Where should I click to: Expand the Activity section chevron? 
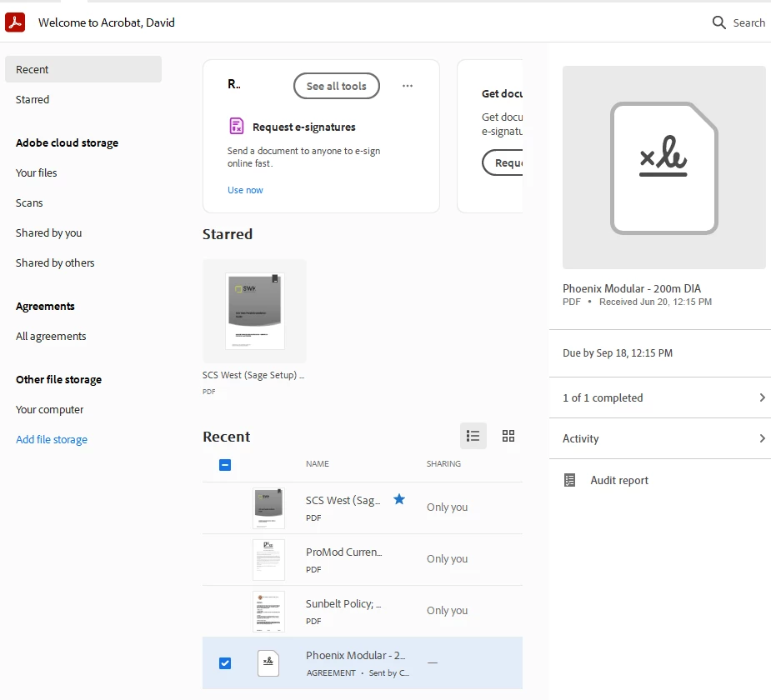pyautogui.click(x=762, y=438)
